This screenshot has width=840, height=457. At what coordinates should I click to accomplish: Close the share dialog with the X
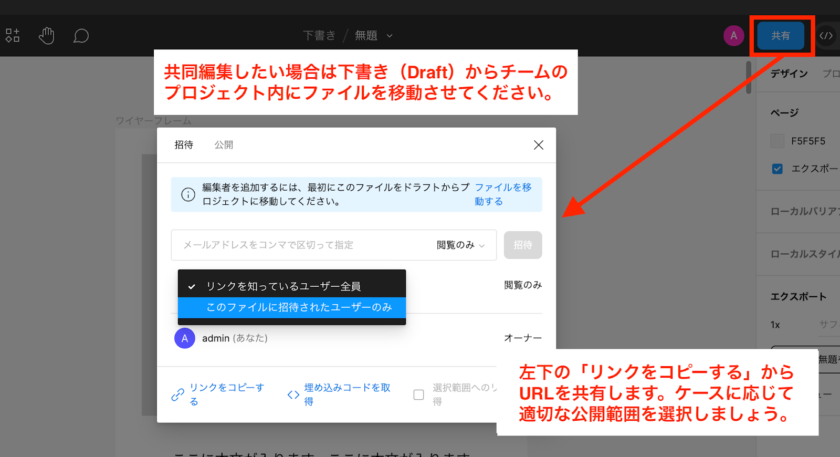[538, 145]
